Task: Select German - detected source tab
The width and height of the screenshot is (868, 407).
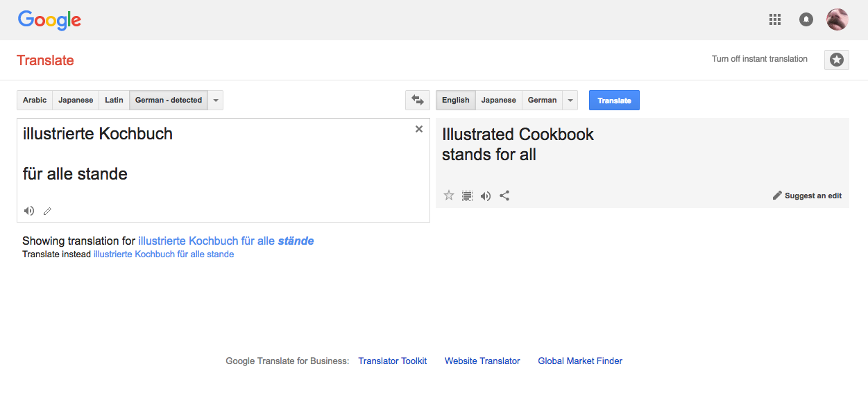Action: (x=169, y=100)
